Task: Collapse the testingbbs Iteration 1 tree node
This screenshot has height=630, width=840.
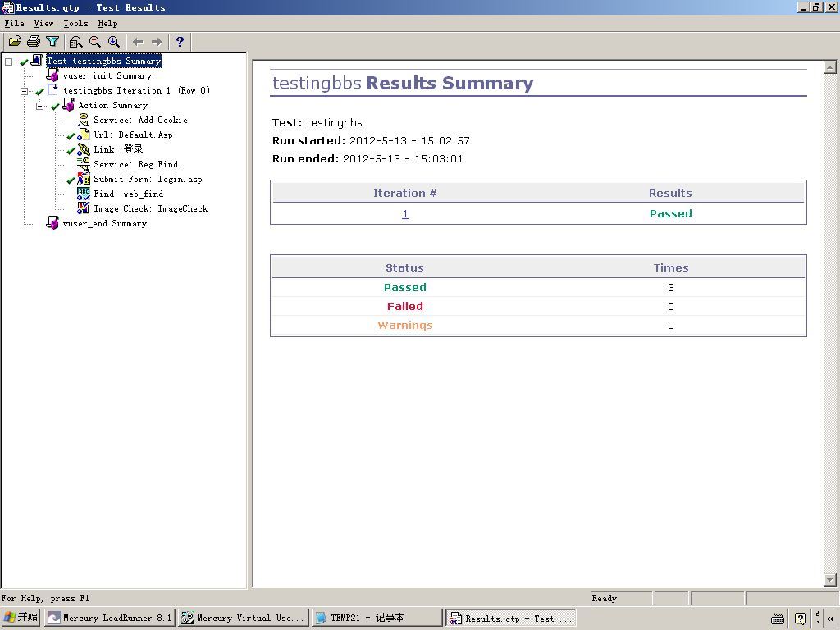Action: 24,91
